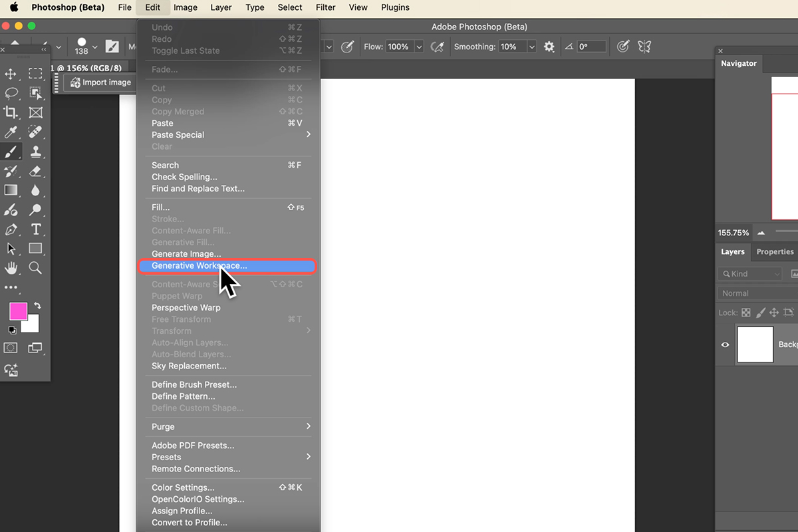This screenshot has width=798, height=532.
Task: Toggle pressure for opacity
Action: click(347, 47)
